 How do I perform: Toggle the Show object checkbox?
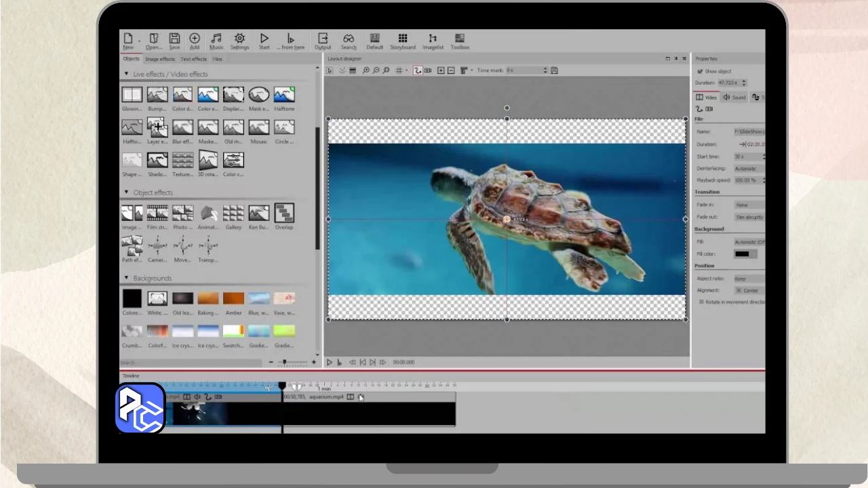[701, 71]
